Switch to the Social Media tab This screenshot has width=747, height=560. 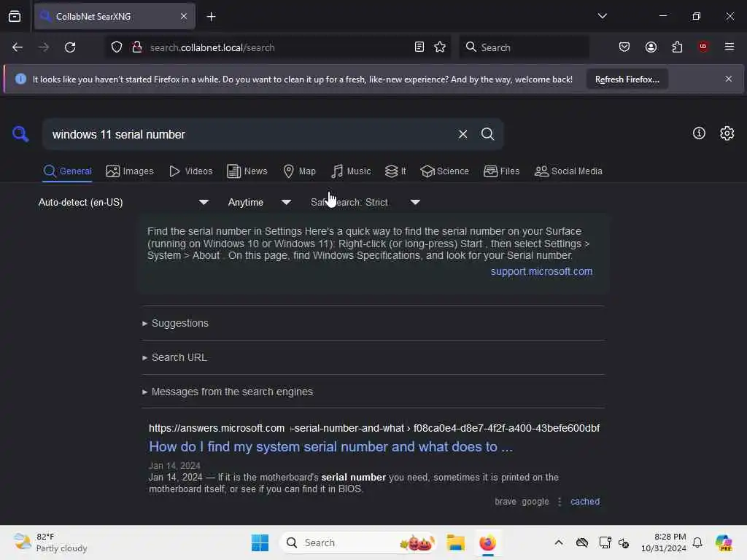point(568,171)
